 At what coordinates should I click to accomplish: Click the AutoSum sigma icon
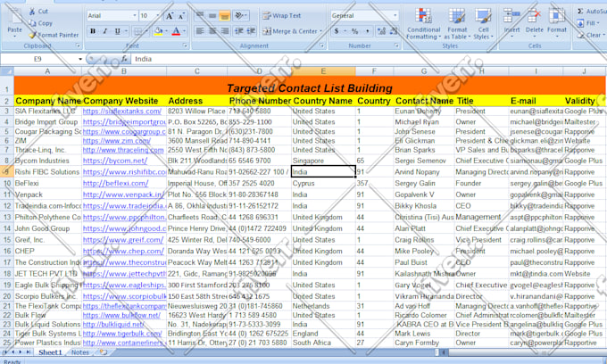(580, 12)
